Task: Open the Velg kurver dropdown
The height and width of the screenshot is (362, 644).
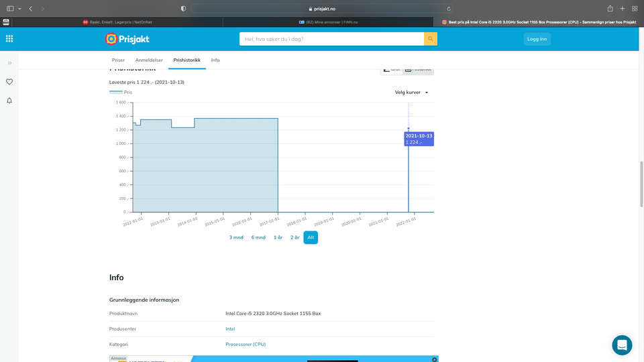Action: point(411,93)
